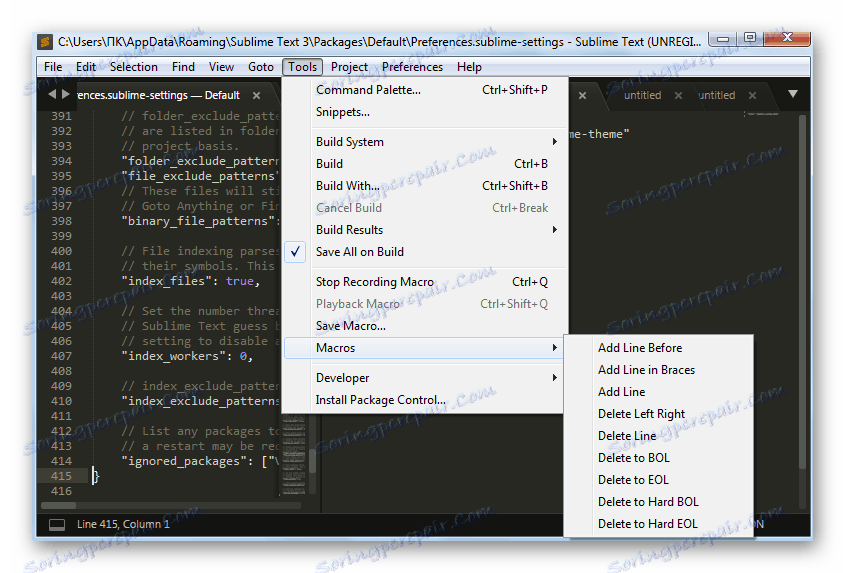Select Add Line in Braces macro
Viewport: 845px width, 573px height.
659,370
